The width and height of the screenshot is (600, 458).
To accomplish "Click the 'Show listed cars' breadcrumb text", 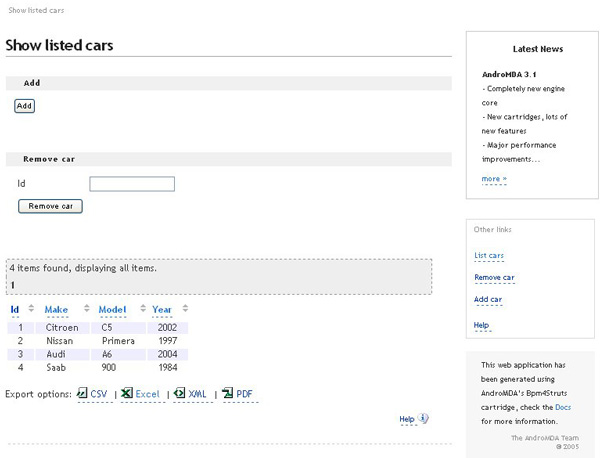I will [x=36, y=10].
